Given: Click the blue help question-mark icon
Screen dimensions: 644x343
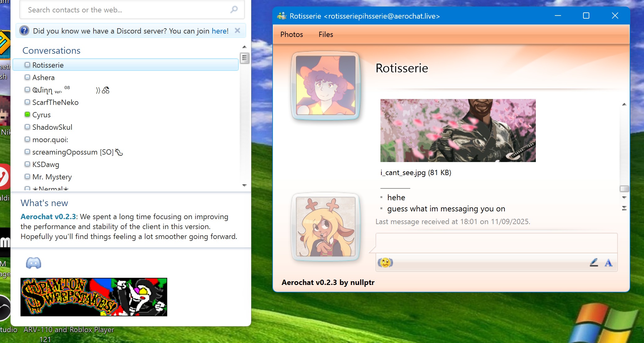Looking at the screenshot, I should 24,31.
